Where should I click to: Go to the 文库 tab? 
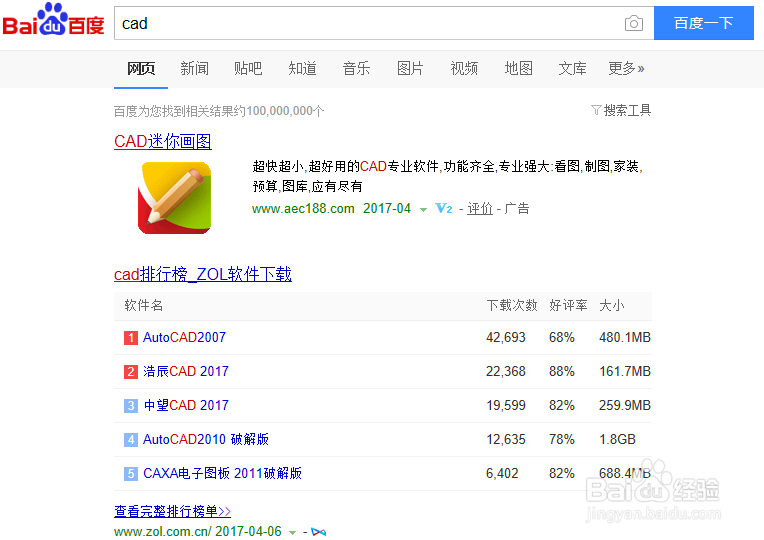(x=572, y=68)
